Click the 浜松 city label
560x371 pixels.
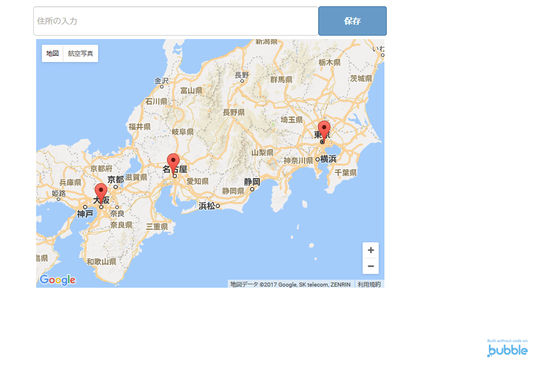[x=207, y=206]
